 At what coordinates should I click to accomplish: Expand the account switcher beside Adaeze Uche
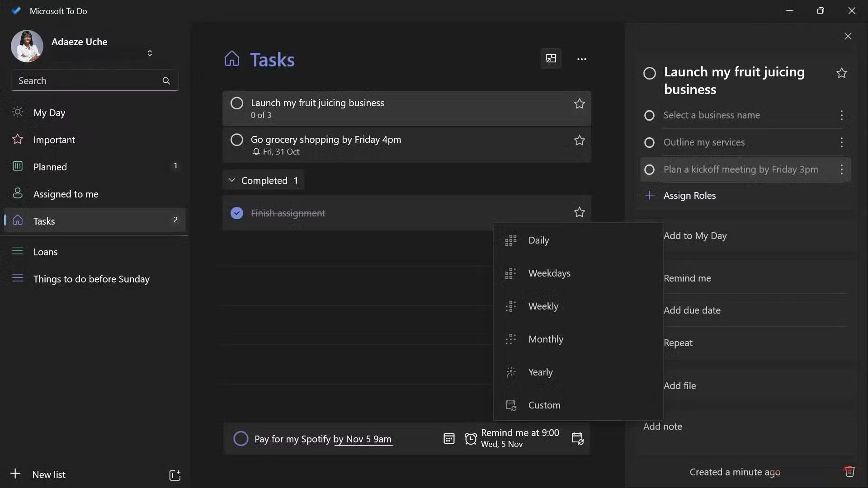[150, 53]
